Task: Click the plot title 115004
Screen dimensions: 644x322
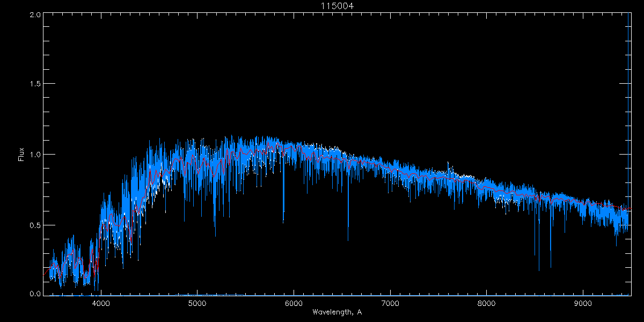Action: coord(337,6)
